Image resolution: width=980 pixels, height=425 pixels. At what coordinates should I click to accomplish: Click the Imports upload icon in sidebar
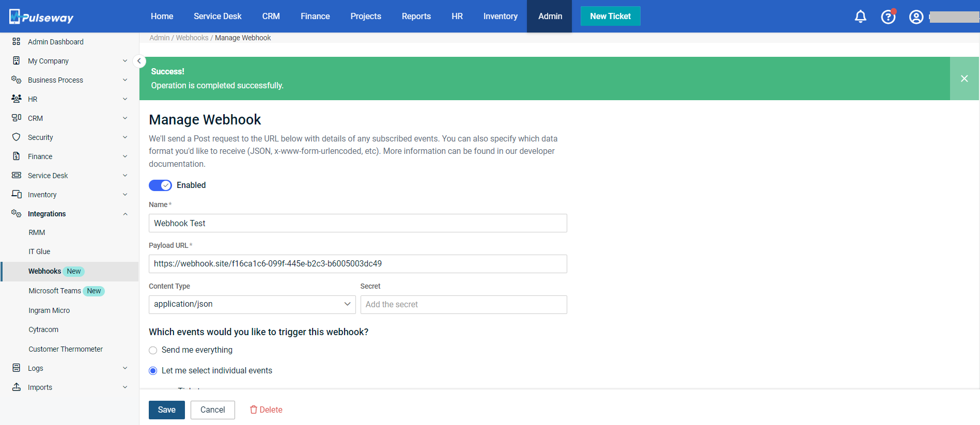[17, 387]
